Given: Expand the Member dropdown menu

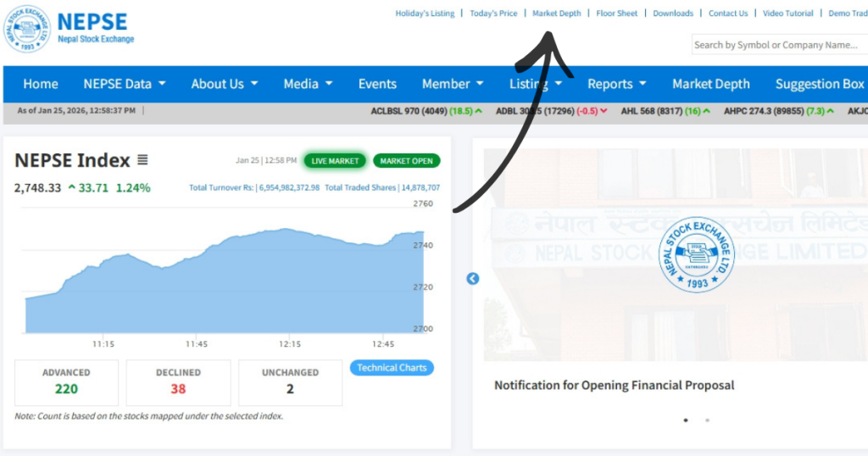Looking at the screenshot, I should [453, 84].
